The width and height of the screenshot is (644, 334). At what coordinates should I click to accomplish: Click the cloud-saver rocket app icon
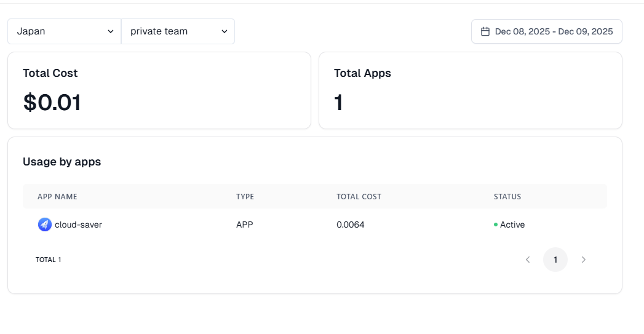click(44, 225)
